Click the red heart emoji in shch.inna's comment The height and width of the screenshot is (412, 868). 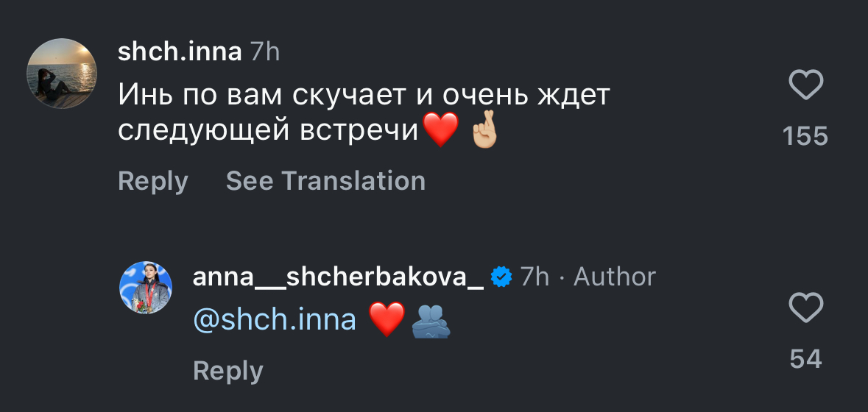point(441,131)
